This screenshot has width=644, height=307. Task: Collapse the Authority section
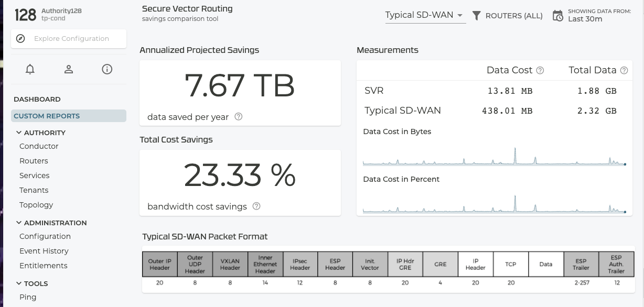point(19,133)
